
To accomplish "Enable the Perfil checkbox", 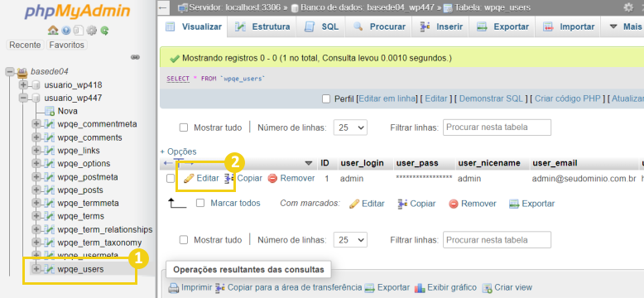I will (x=326, y=99).
